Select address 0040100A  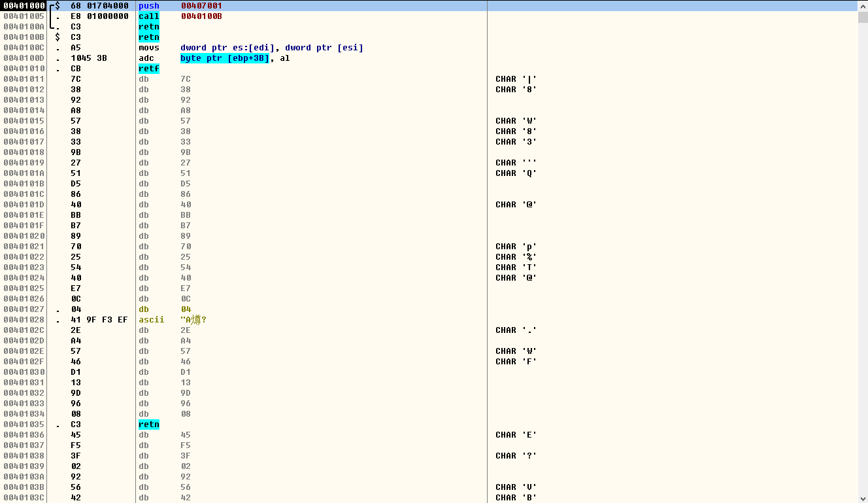(24, 27)
